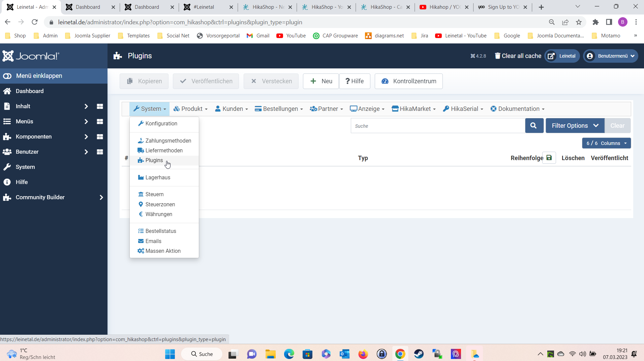This screenshot has width=644, height=361.
Task: Open the Bestellungen dropdown menu
Action: pos(279,109)
